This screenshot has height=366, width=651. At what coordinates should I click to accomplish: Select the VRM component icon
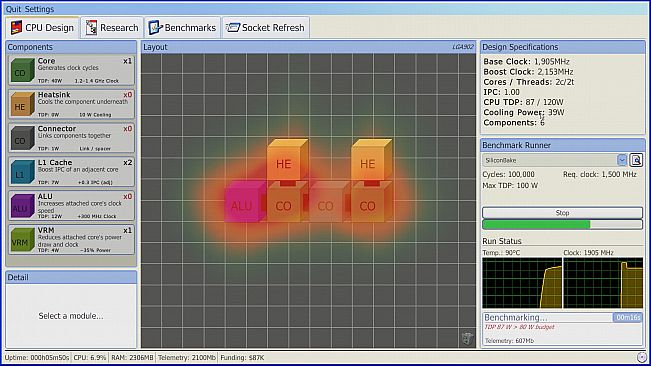click(22, 240)
